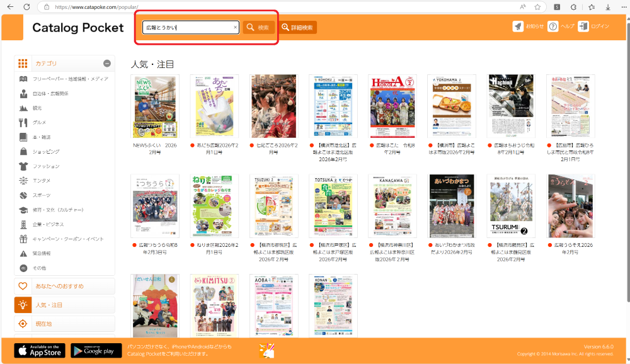
Task: Click the App Store download badge
Action: pos(40,351)
